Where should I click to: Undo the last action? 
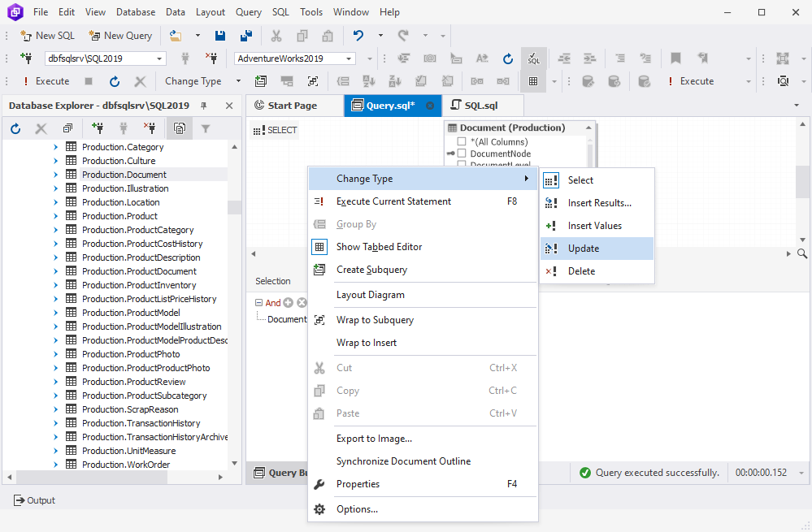(358, 35)
